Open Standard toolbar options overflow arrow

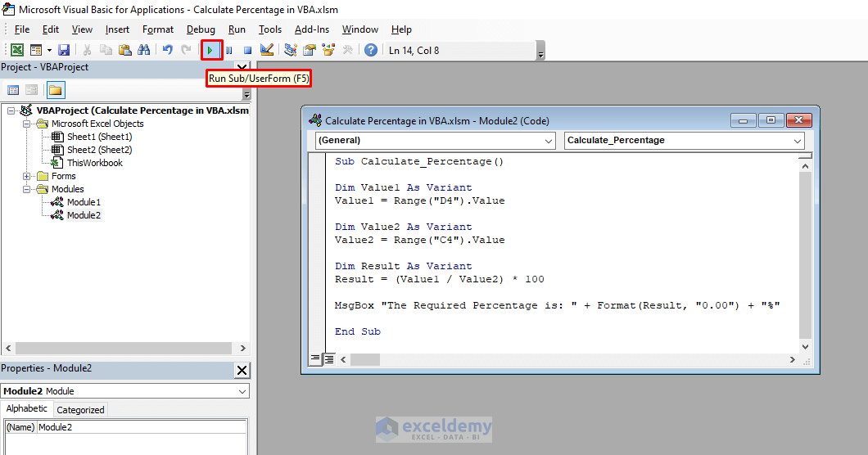click(x=540, y=51)
